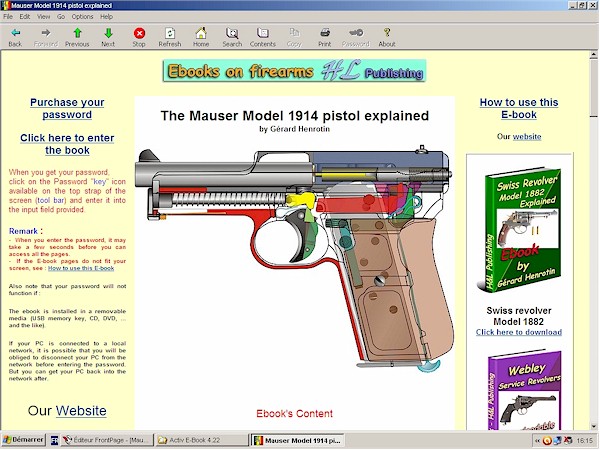Click the quick launch icon next to Démarrer
Image resolution: width=600 pixels, height=450 pixels.
tap(54, 440)
